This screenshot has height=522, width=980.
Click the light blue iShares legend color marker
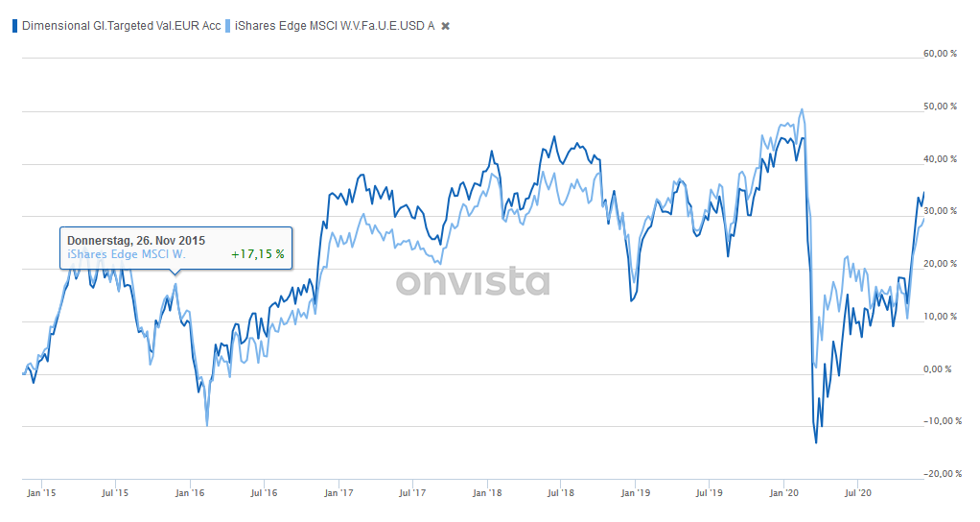pos(228,26)
